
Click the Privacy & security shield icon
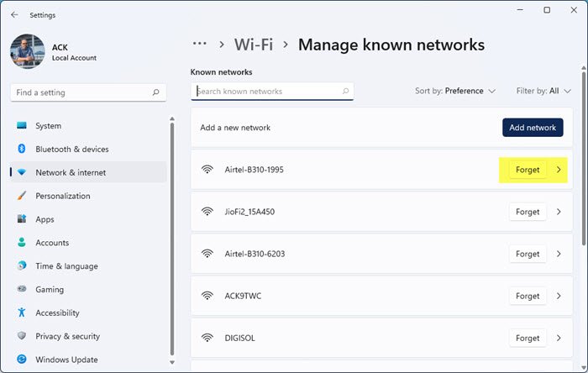coord(22,336)
